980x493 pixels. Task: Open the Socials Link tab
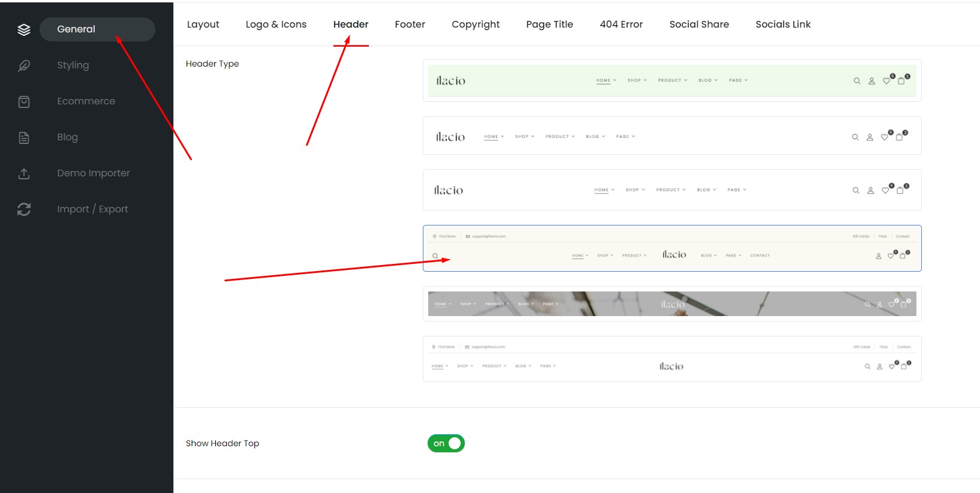pyautogui.click(x=783, y=24)
